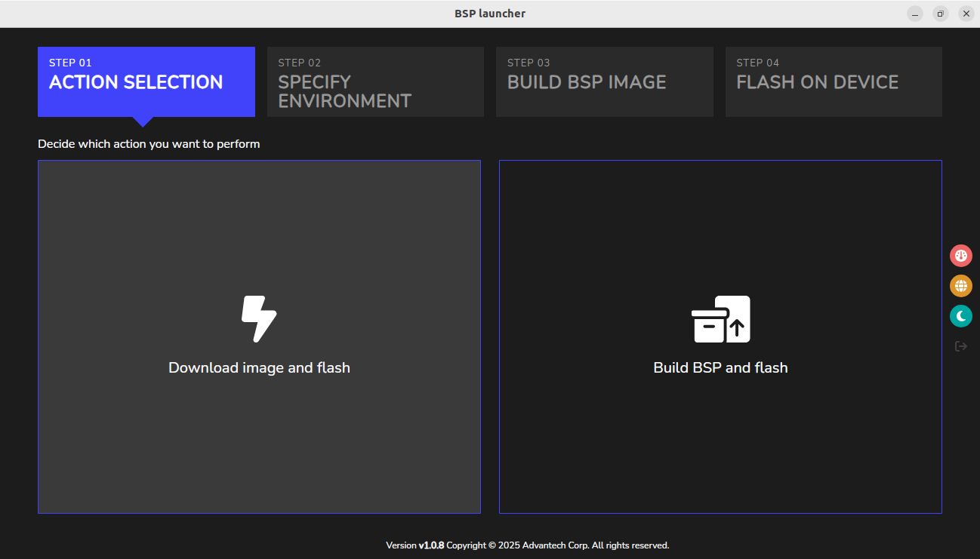Viewport: 980px width, 559px height.
Task: Minimize the BSP launcher window
Action: coord(915,14)
